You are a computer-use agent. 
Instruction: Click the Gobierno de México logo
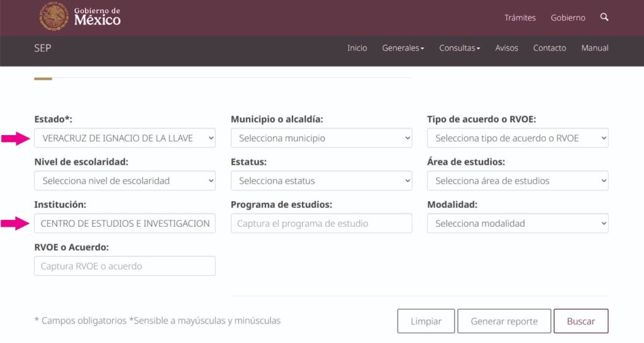(80, 16)
